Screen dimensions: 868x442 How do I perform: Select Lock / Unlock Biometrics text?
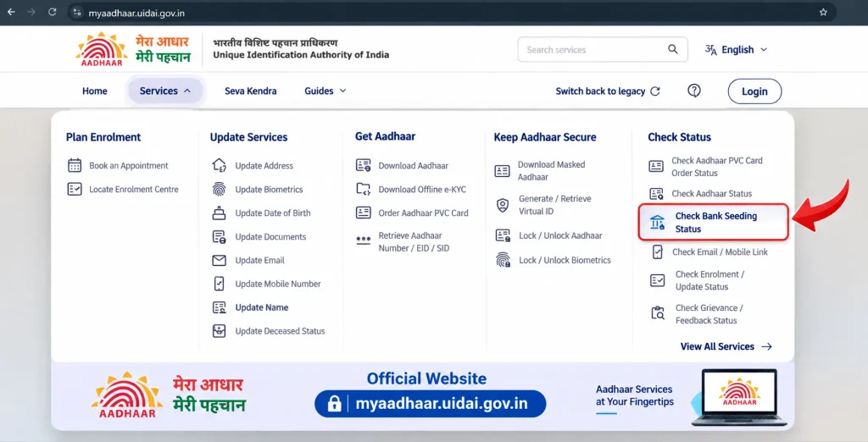pos(565,260)
